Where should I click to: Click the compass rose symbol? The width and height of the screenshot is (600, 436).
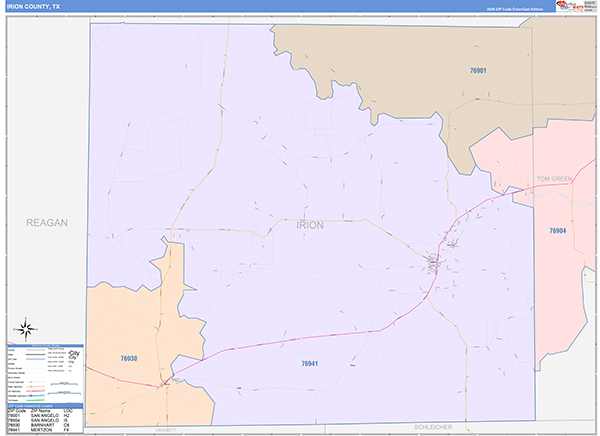[x=26, y=329]
